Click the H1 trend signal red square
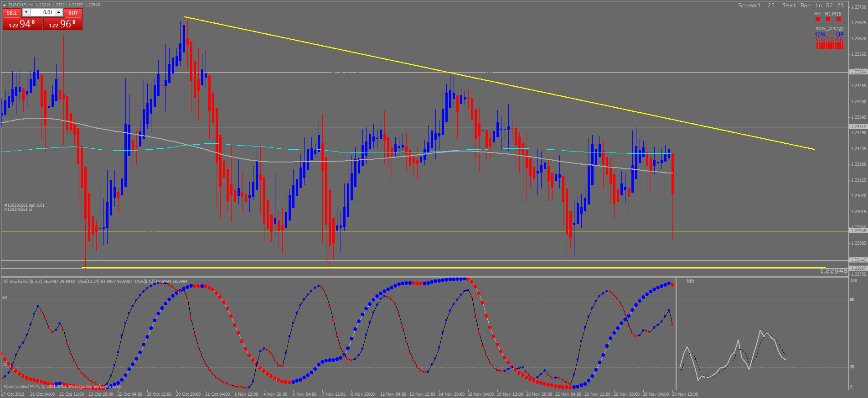 tap(828, 19)
